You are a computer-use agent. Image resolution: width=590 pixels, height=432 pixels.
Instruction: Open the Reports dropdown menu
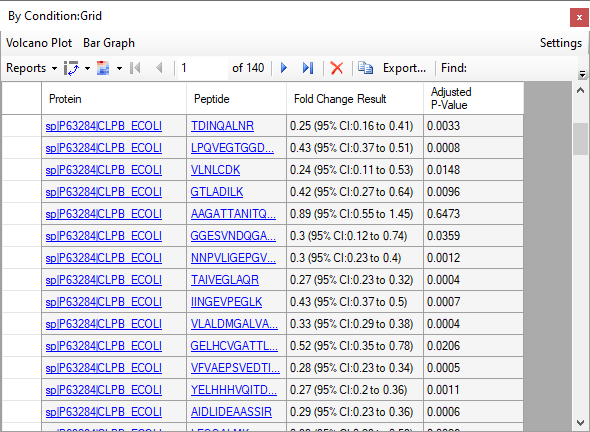(x=32, y=68)
